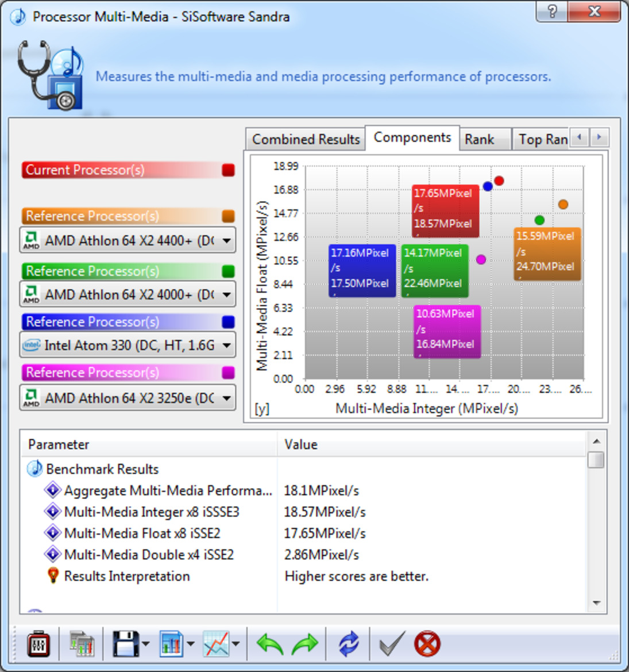
Task: Expand the save icon dropdown arrow
Action: coord(145,644)
